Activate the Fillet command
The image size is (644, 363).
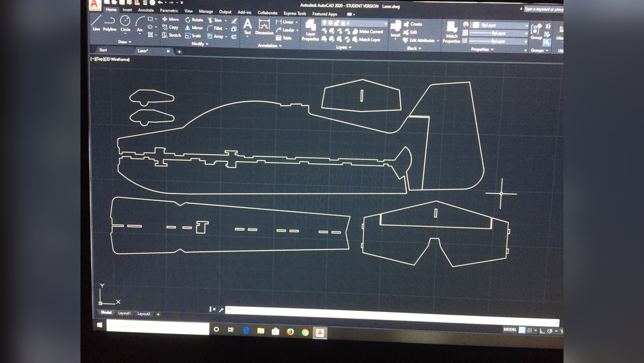pos(215,28)
